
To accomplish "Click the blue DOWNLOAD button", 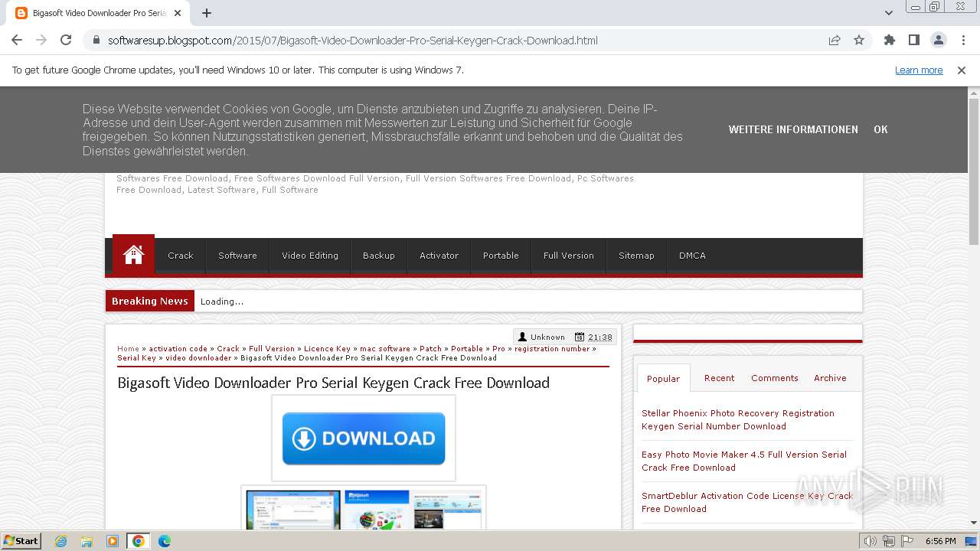I will click(x=364, y=439).
